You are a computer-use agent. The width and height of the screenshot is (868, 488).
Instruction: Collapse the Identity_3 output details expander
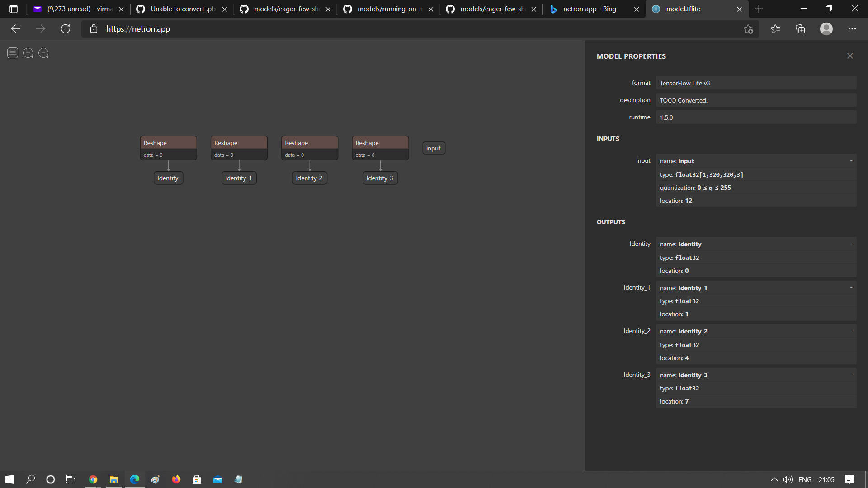[x=851, y=375]
